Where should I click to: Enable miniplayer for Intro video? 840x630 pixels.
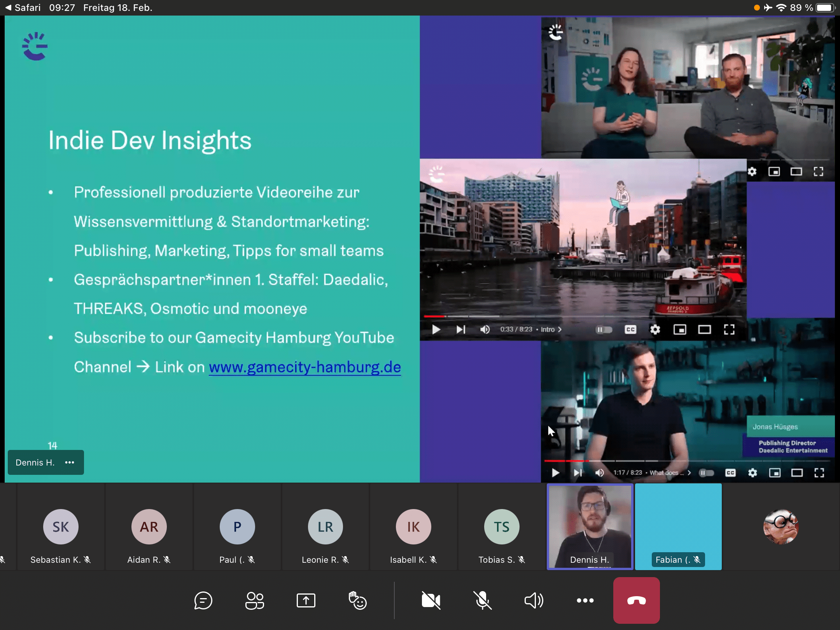tap(680, 330)
